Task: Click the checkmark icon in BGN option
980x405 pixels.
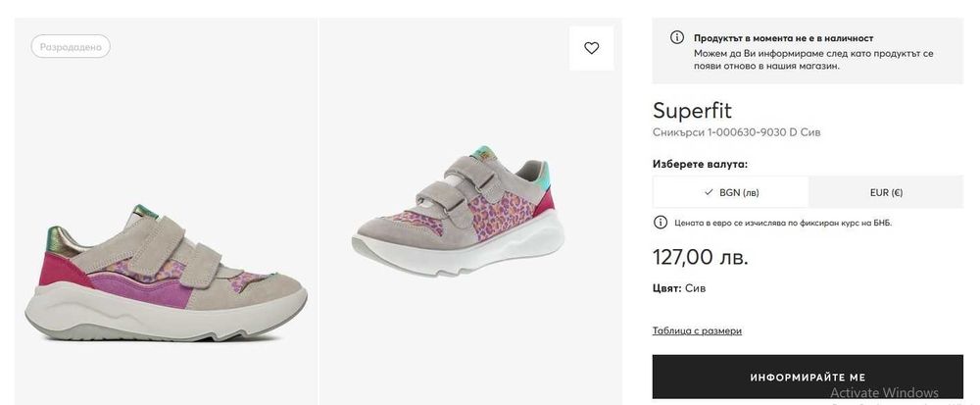Action: tap(708, 192)
